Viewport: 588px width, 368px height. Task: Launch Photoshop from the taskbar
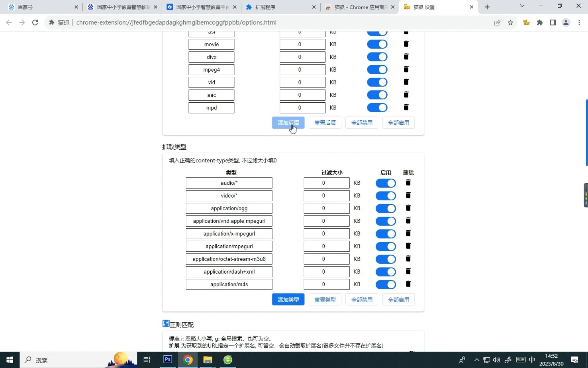pos(168,360)
